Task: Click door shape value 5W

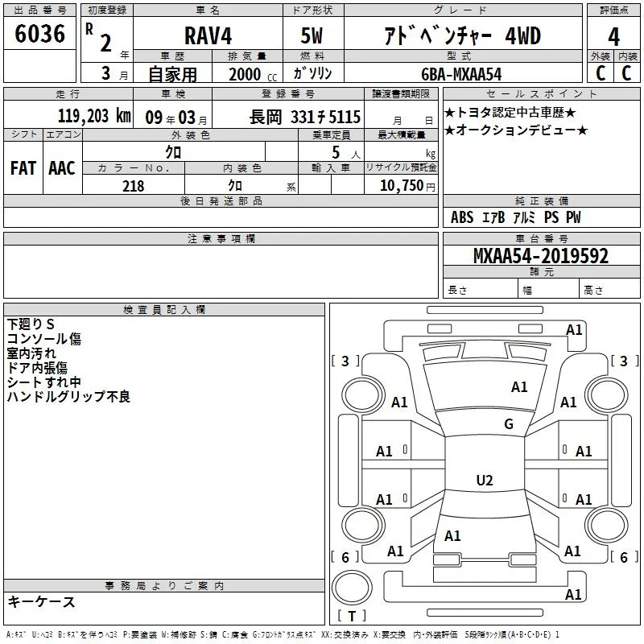Action: coord(312,35)
